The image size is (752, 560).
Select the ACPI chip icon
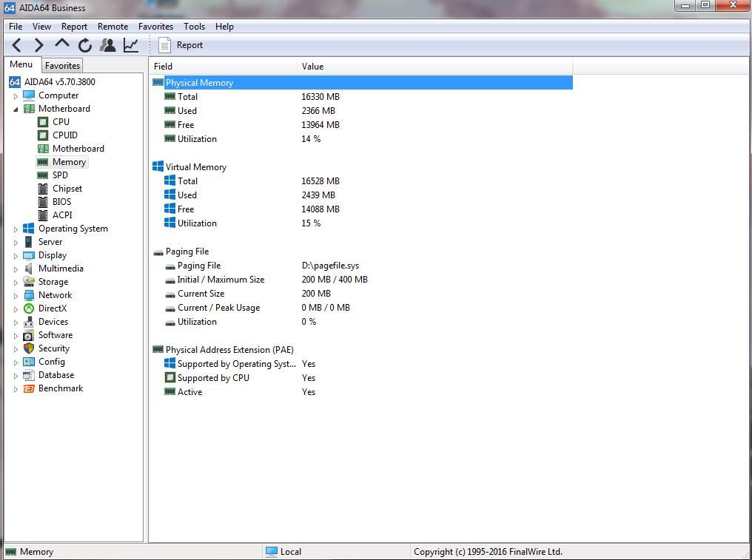click(x=43, y=215)
